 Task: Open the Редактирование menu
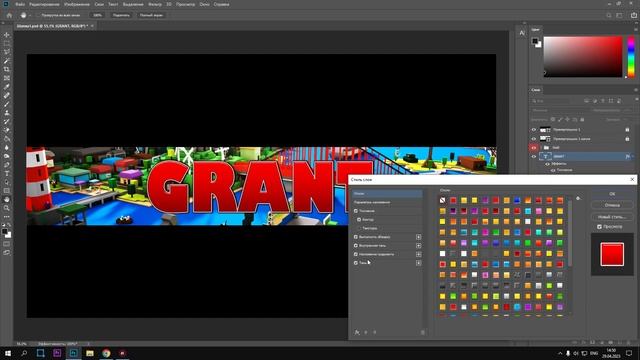(44, 4)
